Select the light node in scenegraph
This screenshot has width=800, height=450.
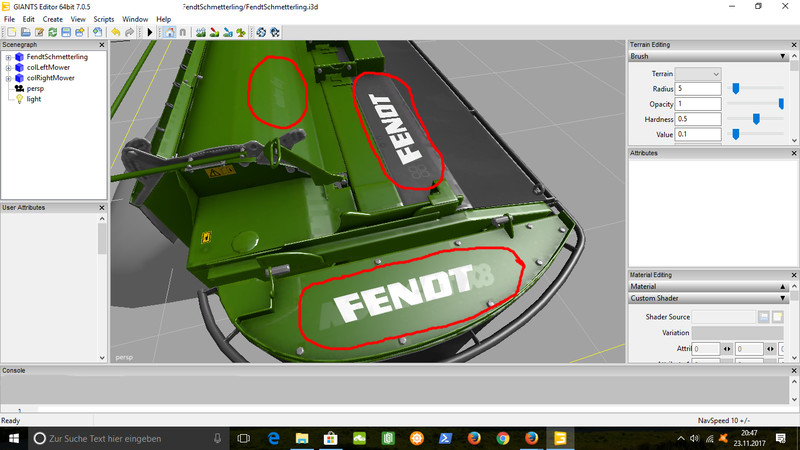[x=34, y=99]
